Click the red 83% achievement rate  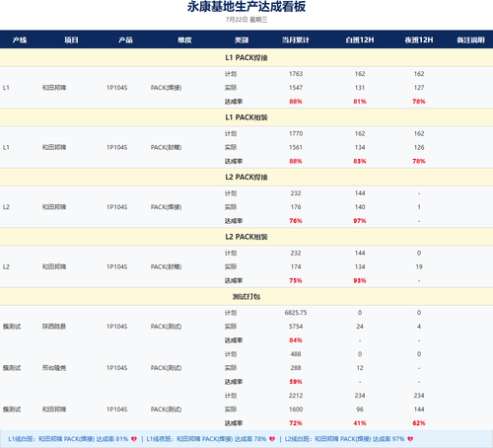coord(360,161)
